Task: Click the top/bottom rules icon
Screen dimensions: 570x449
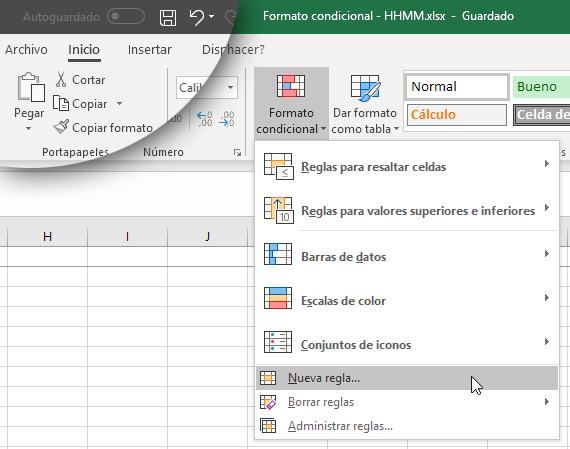Action: (278, 211)
